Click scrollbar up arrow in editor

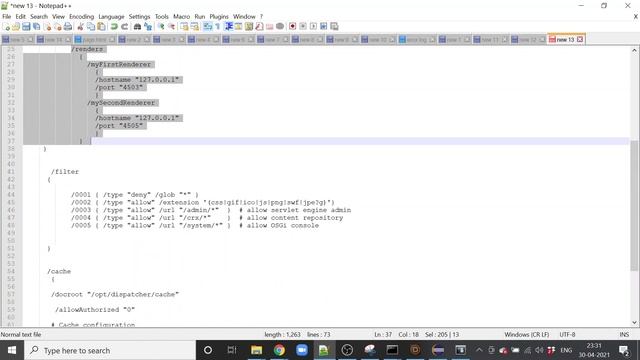pos(634,50)
